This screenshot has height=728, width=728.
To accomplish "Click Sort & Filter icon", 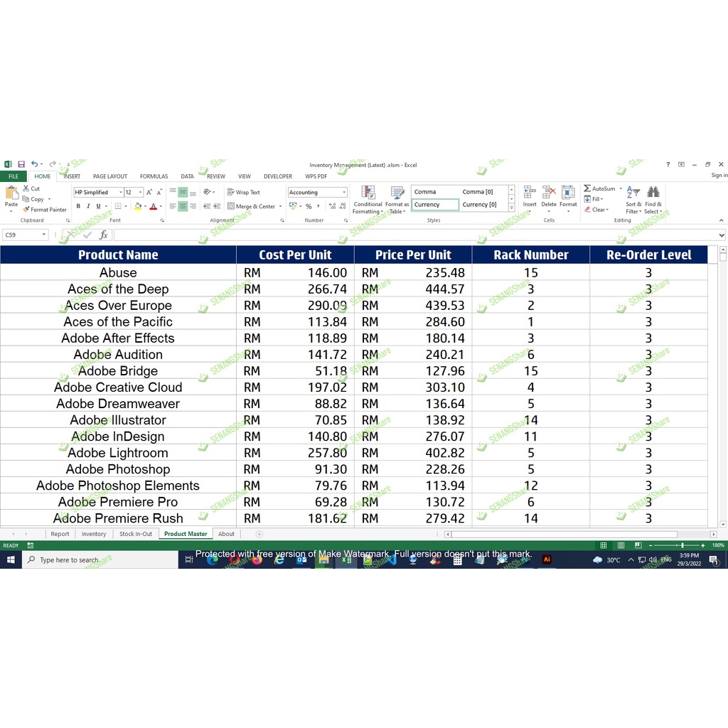I will coord(633,198).
